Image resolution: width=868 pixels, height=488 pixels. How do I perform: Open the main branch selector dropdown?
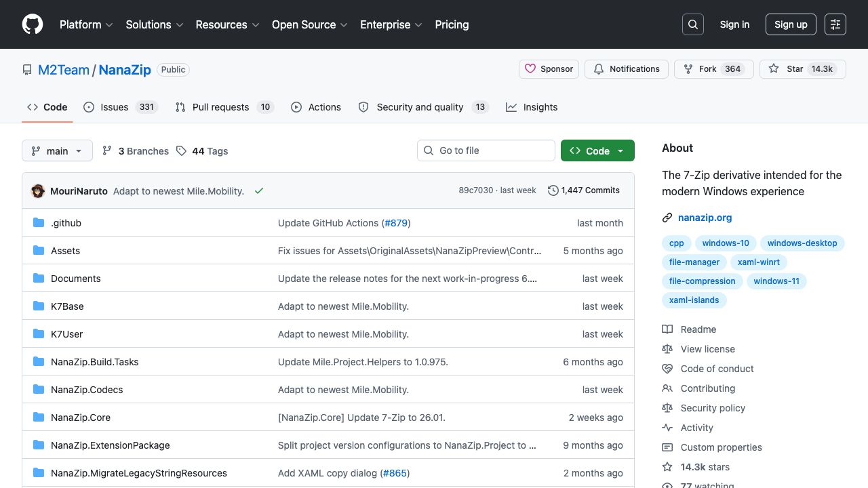[x=57, y=150]
